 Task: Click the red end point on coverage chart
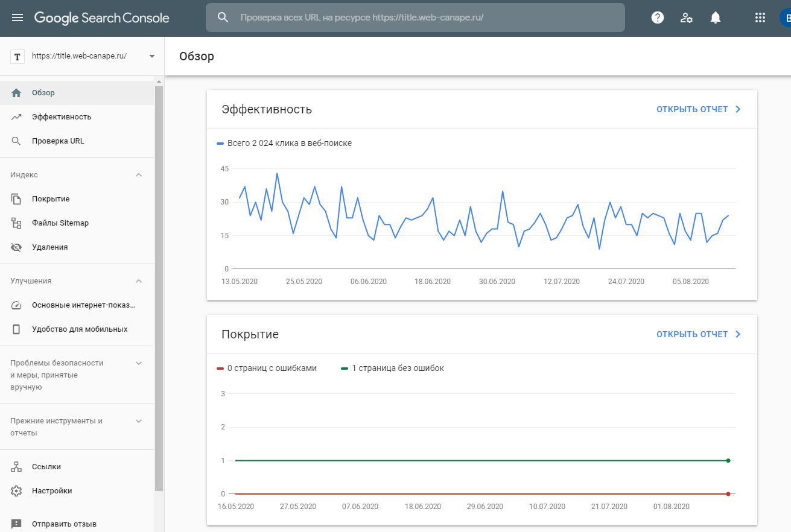pos(728,494)
